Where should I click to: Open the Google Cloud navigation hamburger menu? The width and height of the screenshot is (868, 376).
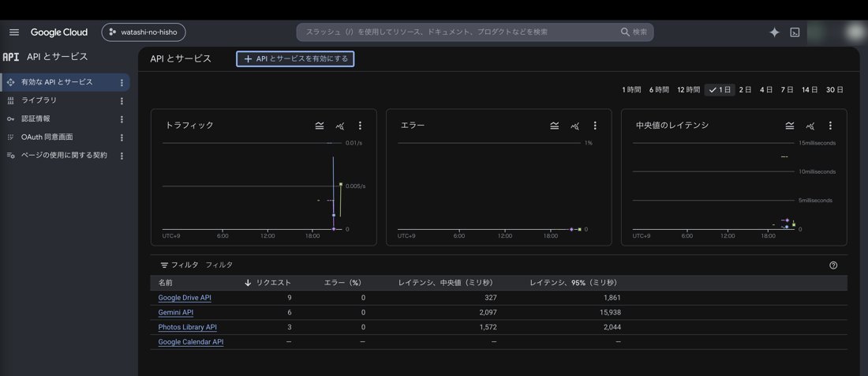coord(14,32)
